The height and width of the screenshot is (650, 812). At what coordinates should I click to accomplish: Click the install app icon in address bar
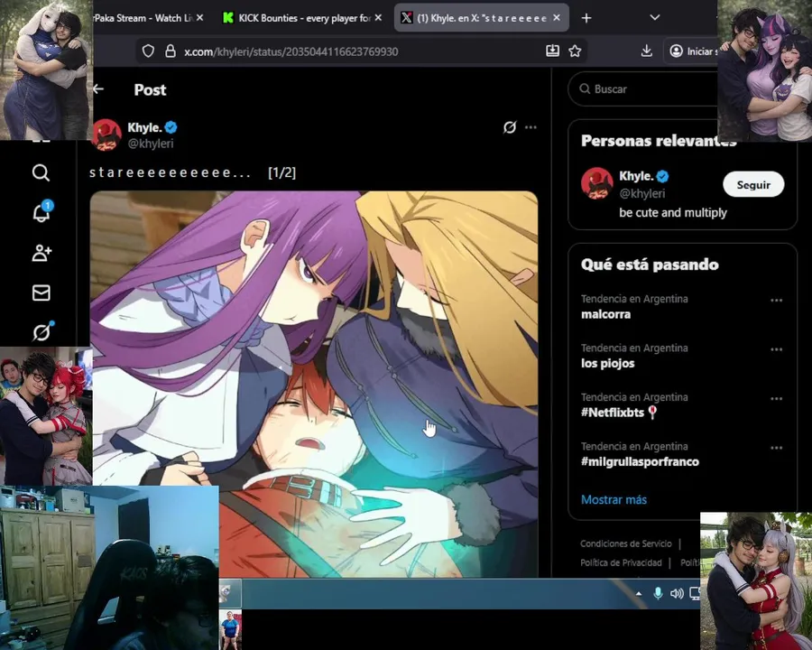552,51
